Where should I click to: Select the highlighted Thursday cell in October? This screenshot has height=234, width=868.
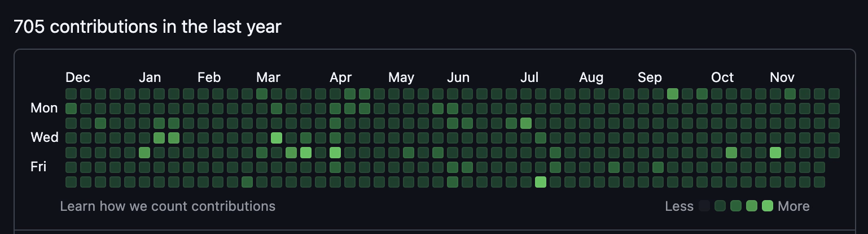coord(731,152)
